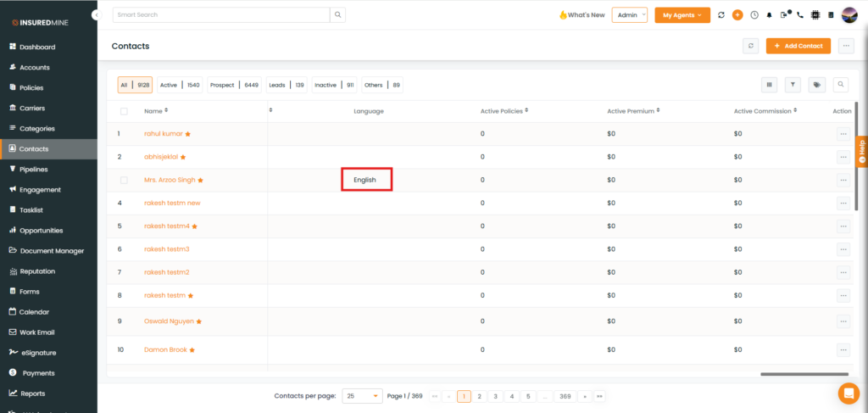Open Pipelines in the sidebar

pos(39,170)
